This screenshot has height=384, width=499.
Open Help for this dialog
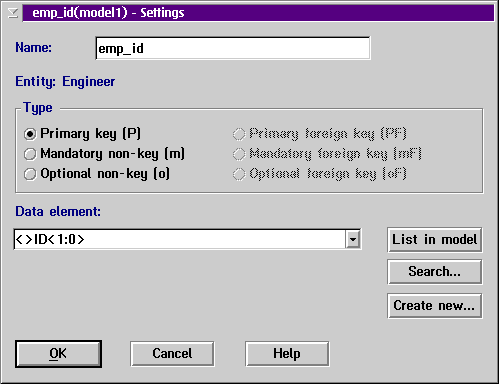tap(287, 354)
